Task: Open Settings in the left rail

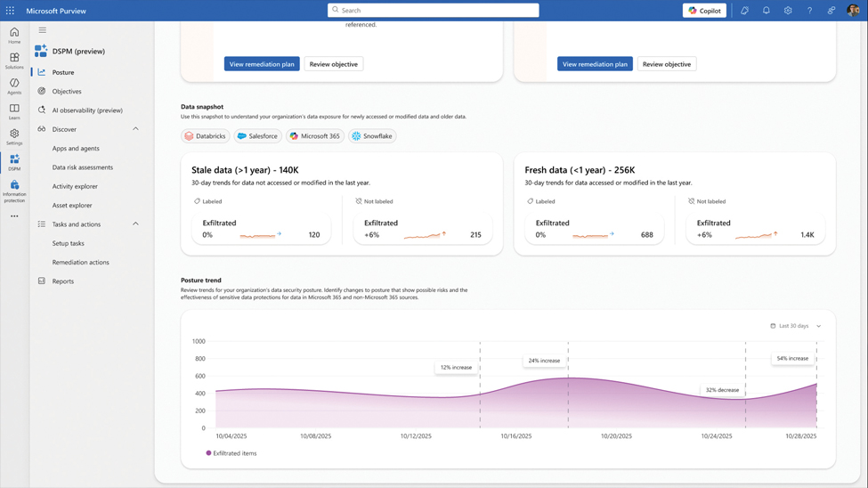Action: 14,137
